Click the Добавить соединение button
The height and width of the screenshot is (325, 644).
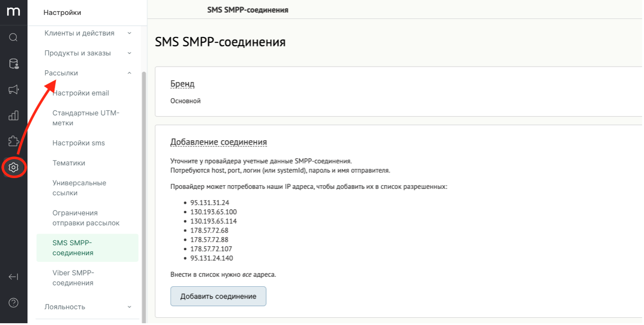[218, 296]
